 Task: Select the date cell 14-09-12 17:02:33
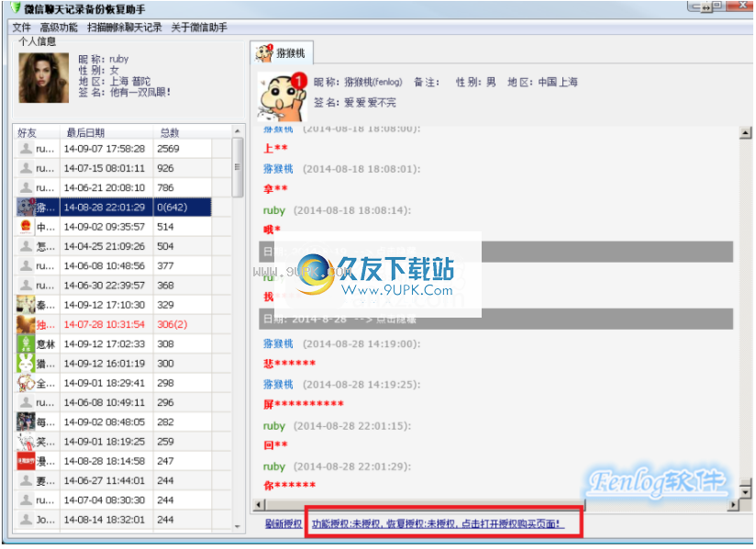pos(106,344)
